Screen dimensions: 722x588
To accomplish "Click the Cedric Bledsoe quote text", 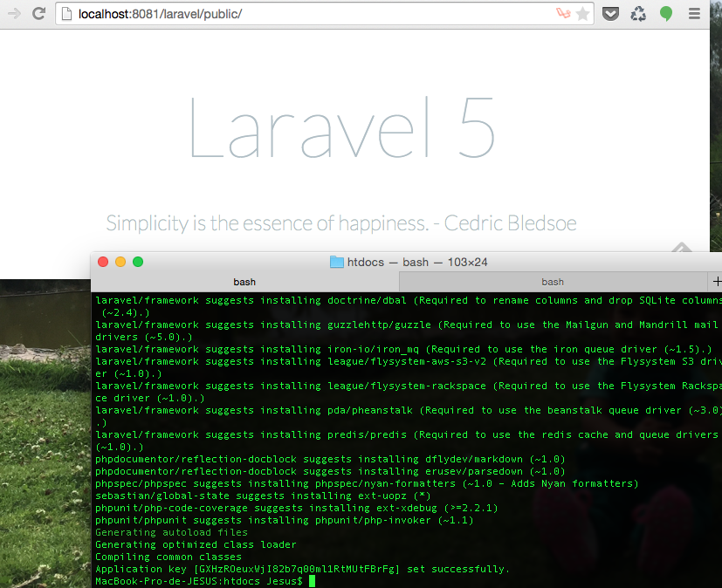I will pyautogui.click(x=340, y=223).
